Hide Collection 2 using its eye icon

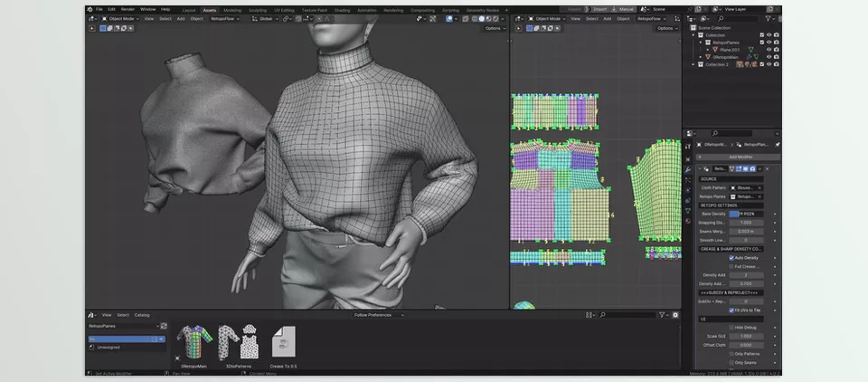click(769, 64)
